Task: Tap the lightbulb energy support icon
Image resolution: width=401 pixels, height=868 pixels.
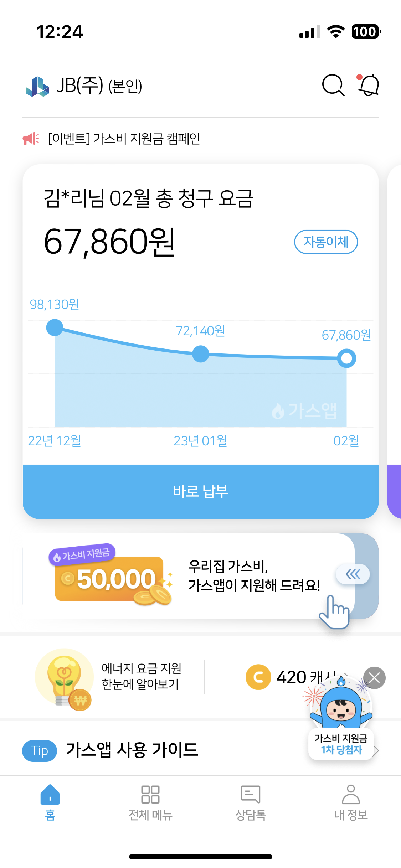Action: click(x=64, y=680)
